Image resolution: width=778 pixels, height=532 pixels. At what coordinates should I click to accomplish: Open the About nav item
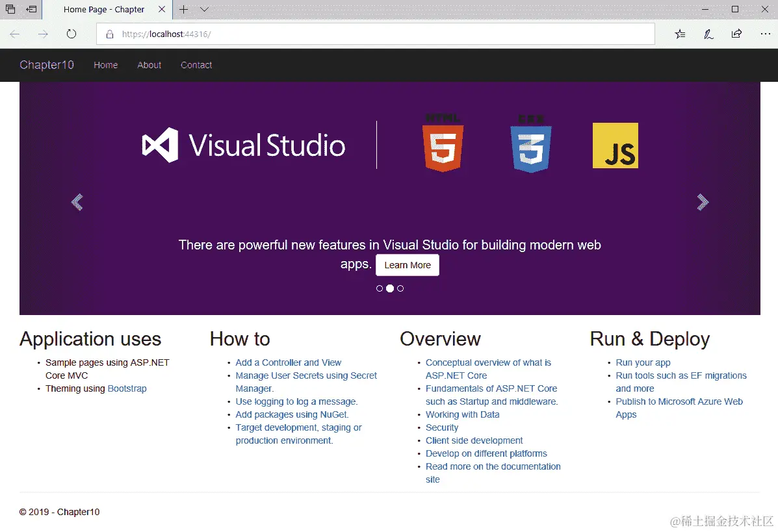149,65
